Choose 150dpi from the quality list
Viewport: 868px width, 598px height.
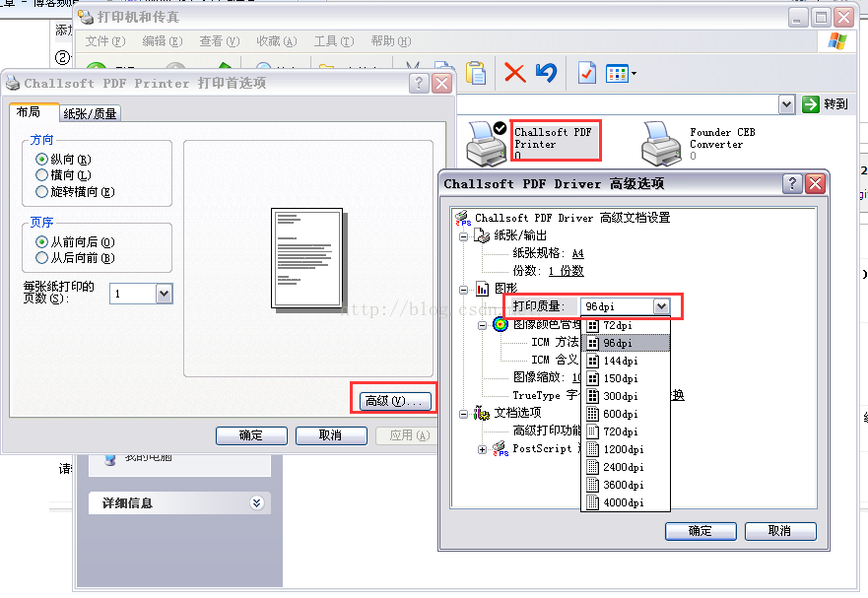[626, 378]
